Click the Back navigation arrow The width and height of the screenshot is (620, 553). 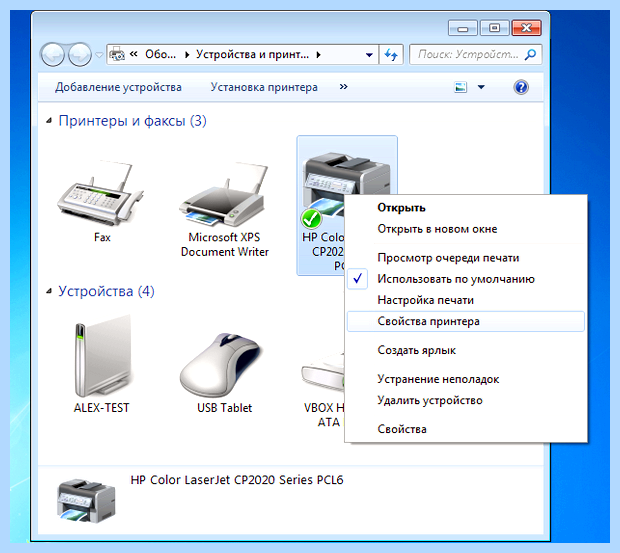pyautogui.click(x=53, y=55)
